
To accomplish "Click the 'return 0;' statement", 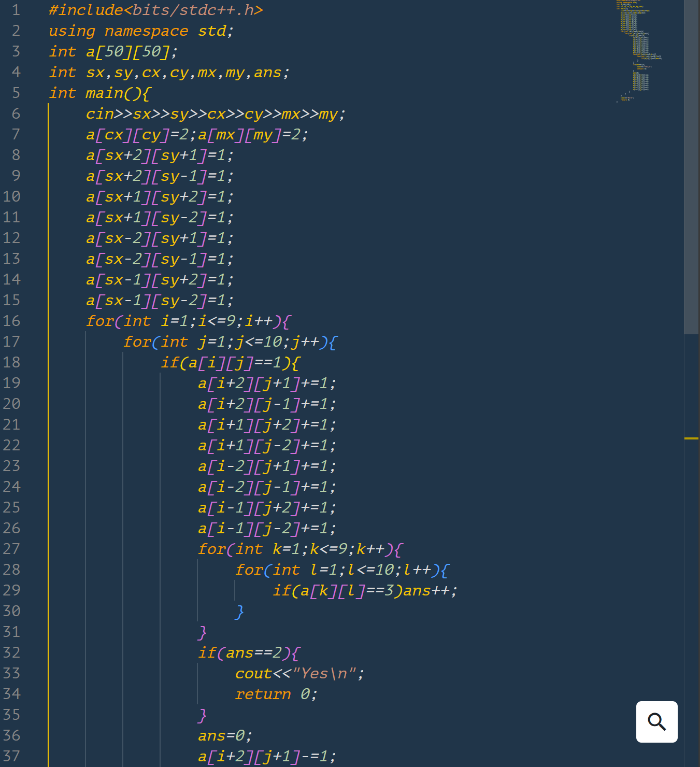I will pos(276,694).
